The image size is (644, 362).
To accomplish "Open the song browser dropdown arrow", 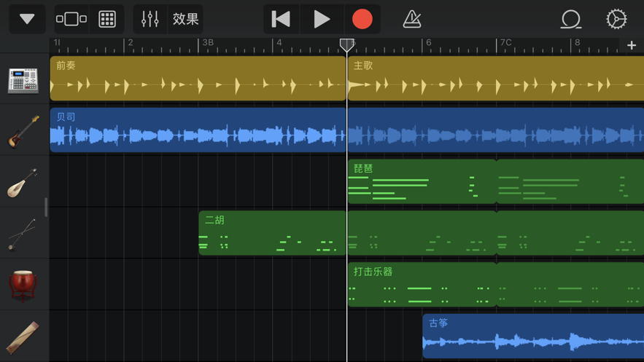I will click(27, 19).
